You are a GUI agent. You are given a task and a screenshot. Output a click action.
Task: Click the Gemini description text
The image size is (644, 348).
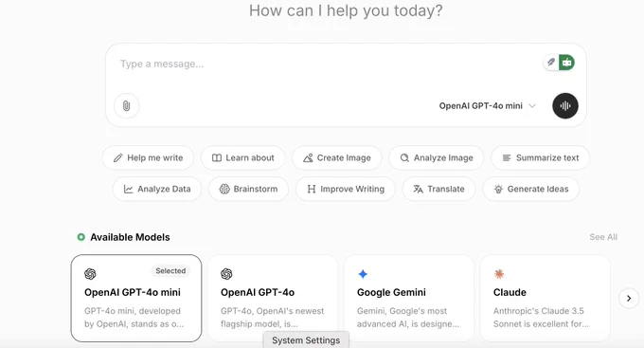(408, 318)
